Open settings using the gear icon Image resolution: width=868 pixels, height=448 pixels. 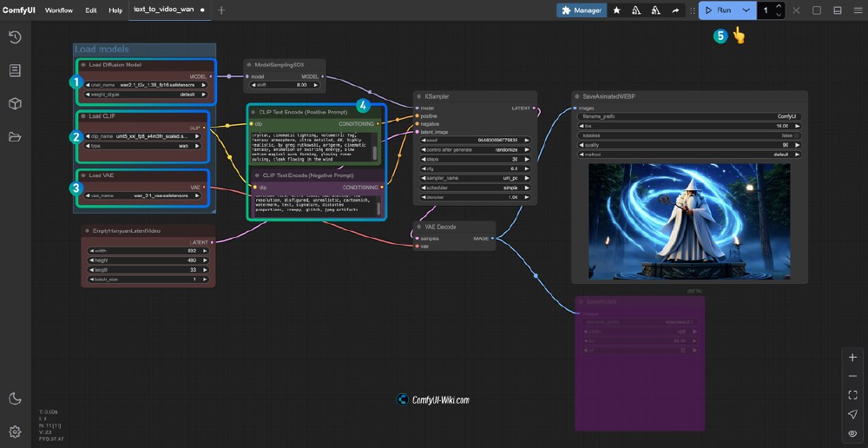coord(15,432)
